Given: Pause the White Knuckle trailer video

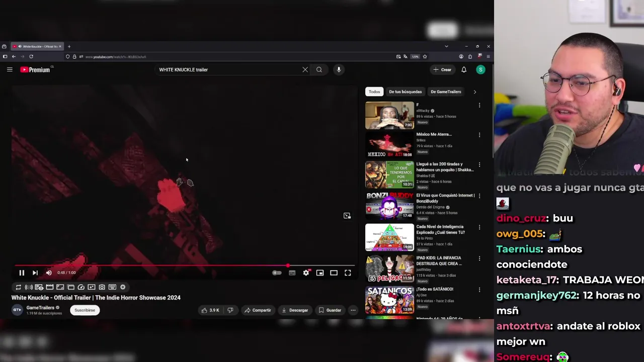Looking at the screenshot, I should (x=22, y=273).
